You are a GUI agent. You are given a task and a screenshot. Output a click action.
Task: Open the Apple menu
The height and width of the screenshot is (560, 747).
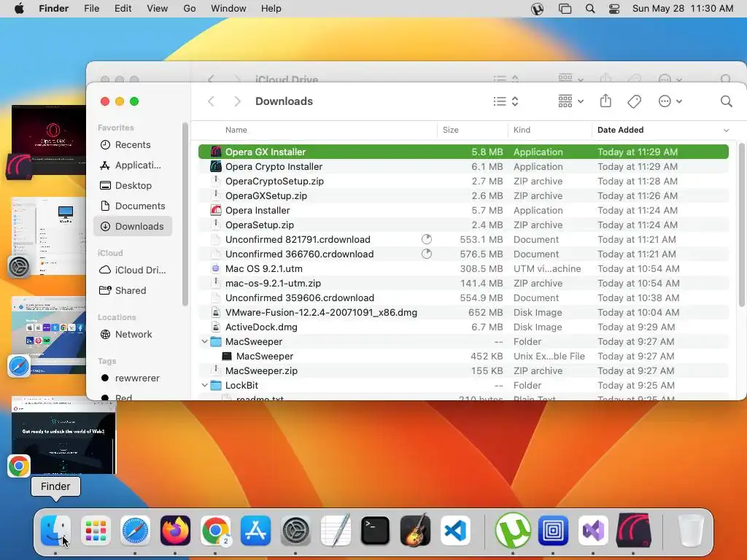[x=19, y=9]
